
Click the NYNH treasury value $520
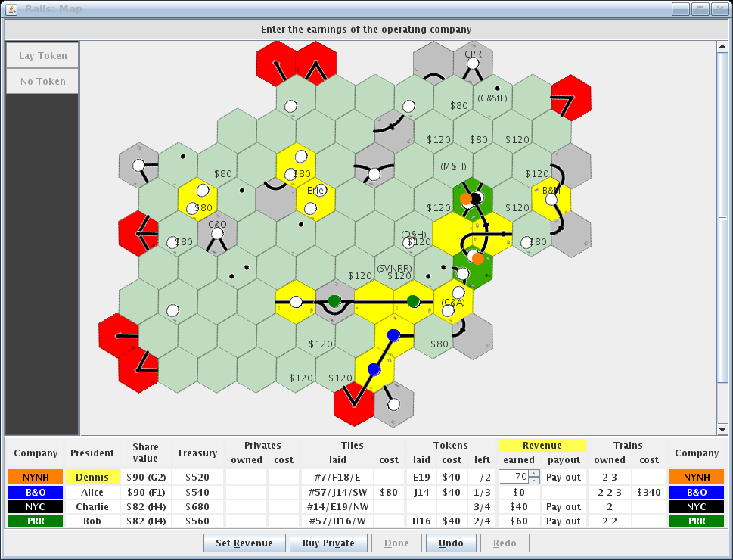pyautogui.click(x=197, y=478)
